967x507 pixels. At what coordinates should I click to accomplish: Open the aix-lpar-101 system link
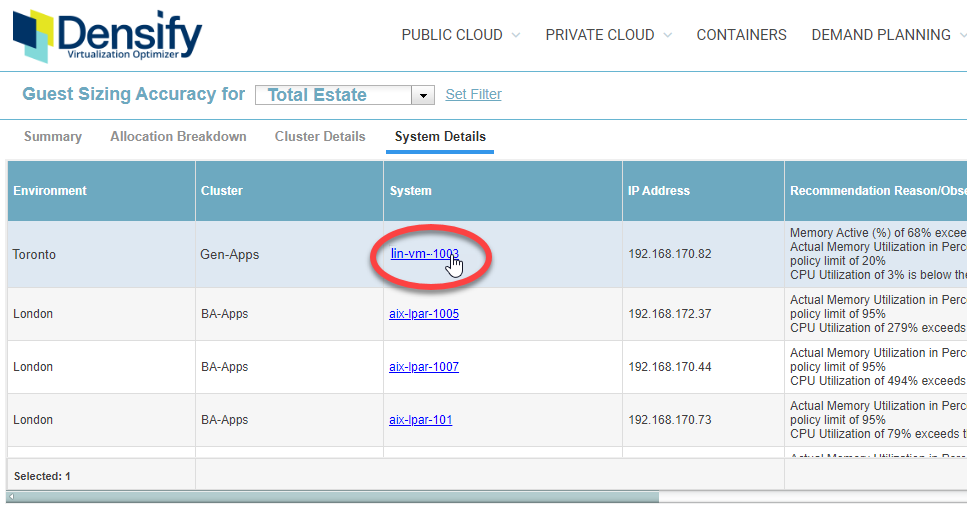(x=420, y=420)
